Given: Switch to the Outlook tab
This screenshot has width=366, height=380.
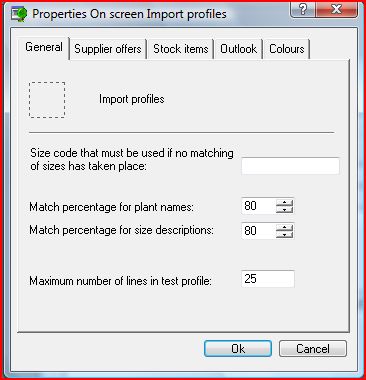Looking at the screenshot, I should 238,49.
